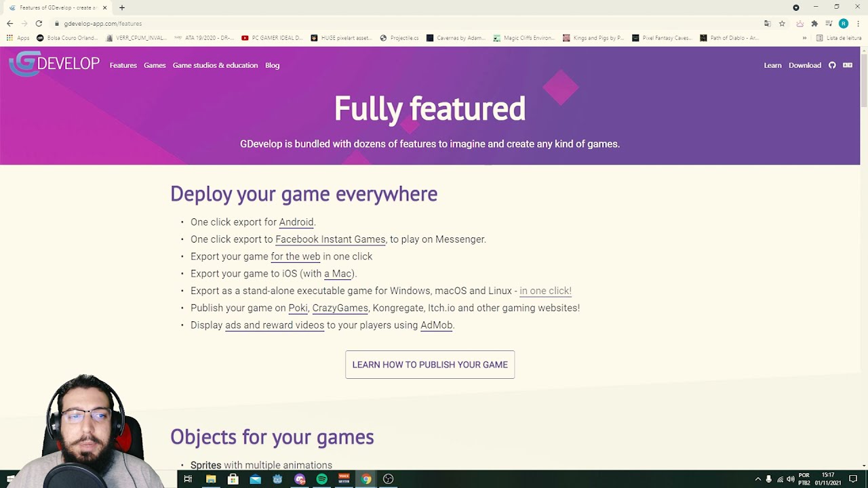Open the Kings and Pigs bookmark
Image resolution: width=868 pixels, height=488 pixels.
593,38
